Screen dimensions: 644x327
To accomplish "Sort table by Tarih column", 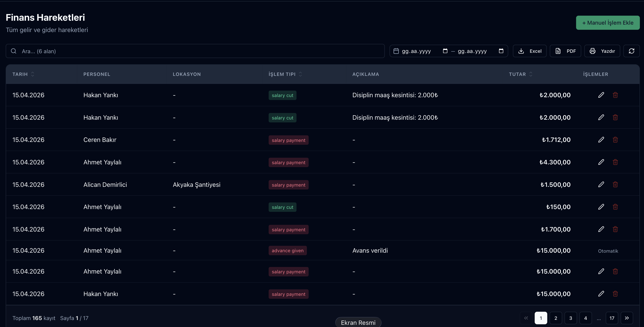I will (23, 74).
